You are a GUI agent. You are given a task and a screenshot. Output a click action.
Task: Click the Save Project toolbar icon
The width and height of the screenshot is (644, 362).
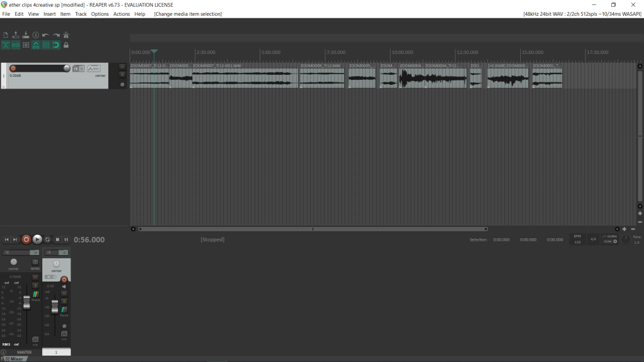25,35
